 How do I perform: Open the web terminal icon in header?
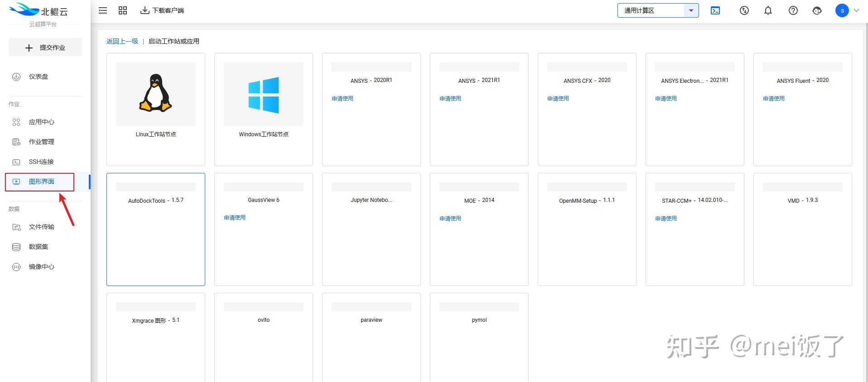(715, 10)
